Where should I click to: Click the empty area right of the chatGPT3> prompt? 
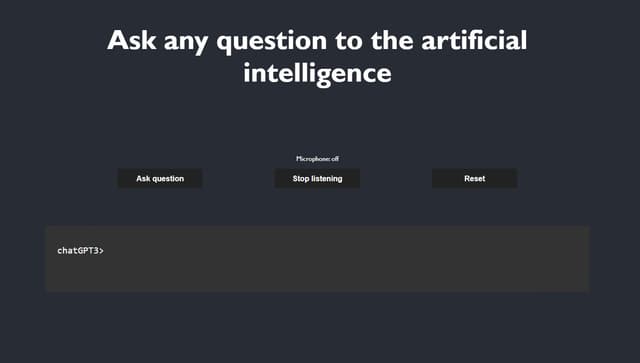pyautogui.click(x=327, y=251)
